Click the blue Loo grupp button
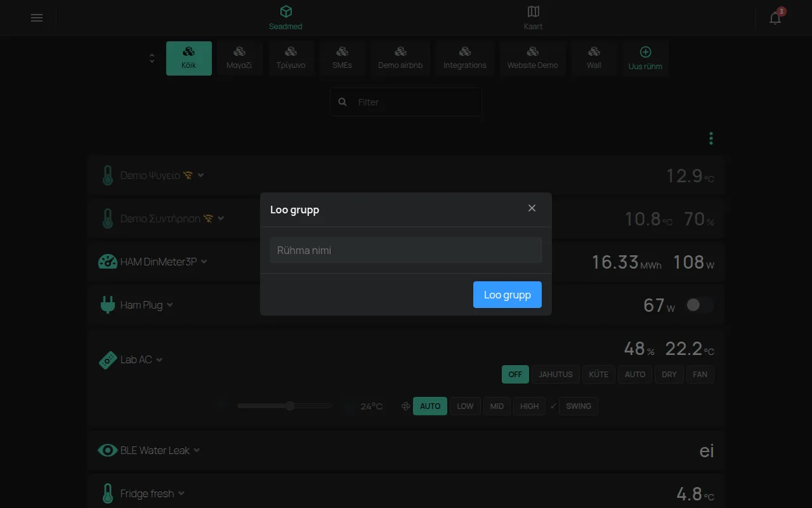 (507, 295)
